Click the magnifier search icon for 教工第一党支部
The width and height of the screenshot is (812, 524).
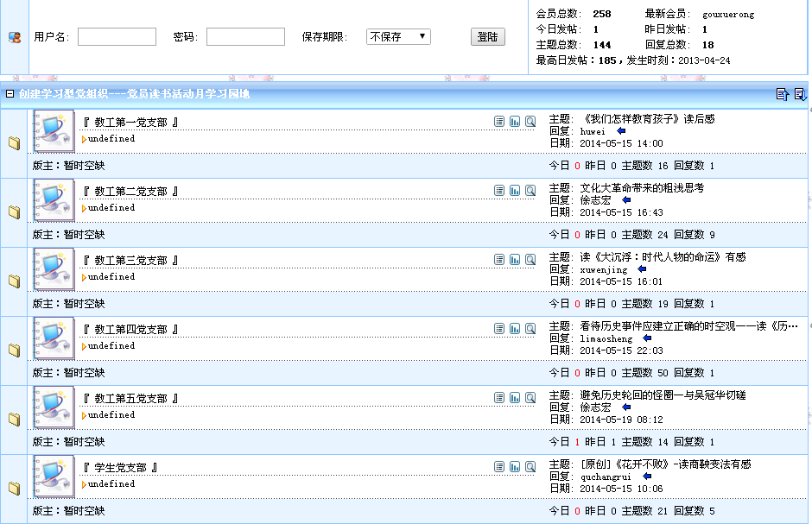[x=530, y=121]
